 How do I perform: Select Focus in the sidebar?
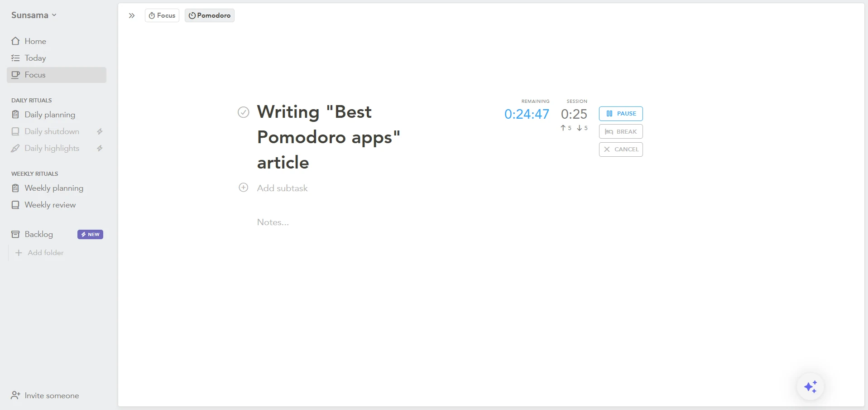pos(57,75)
